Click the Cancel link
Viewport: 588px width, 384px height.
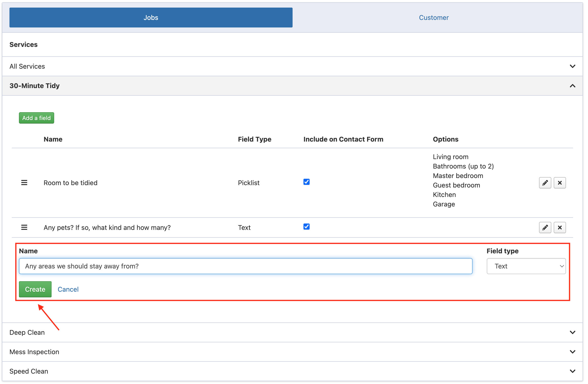(x=68, y=290)
